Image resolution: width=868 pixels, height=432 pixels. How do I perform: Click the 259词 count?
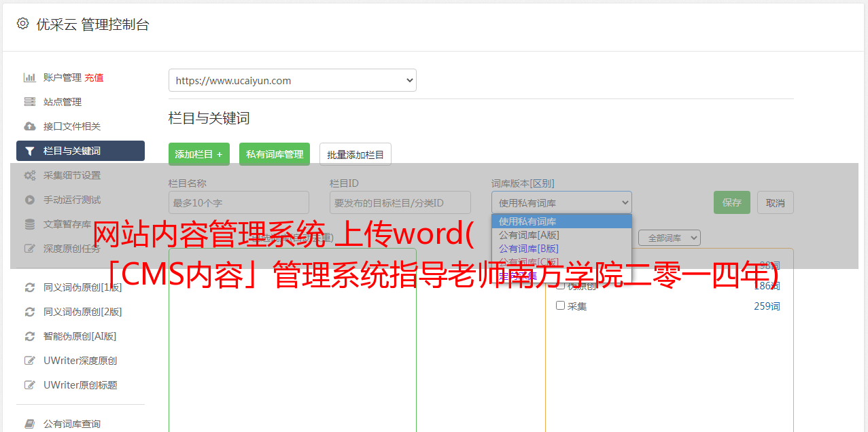(767, 306)
